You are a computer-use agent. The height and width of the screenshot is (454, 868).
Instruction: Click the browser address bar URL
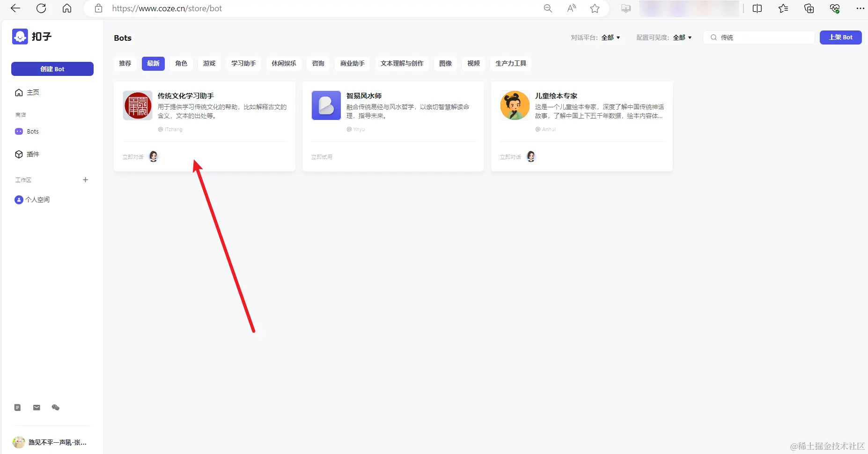(167, 8)
